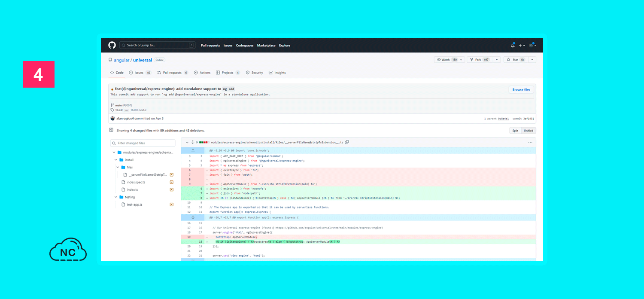Click the alan-agius4 avatar
This screenshot has height=299, width=644.
point(113,119)
